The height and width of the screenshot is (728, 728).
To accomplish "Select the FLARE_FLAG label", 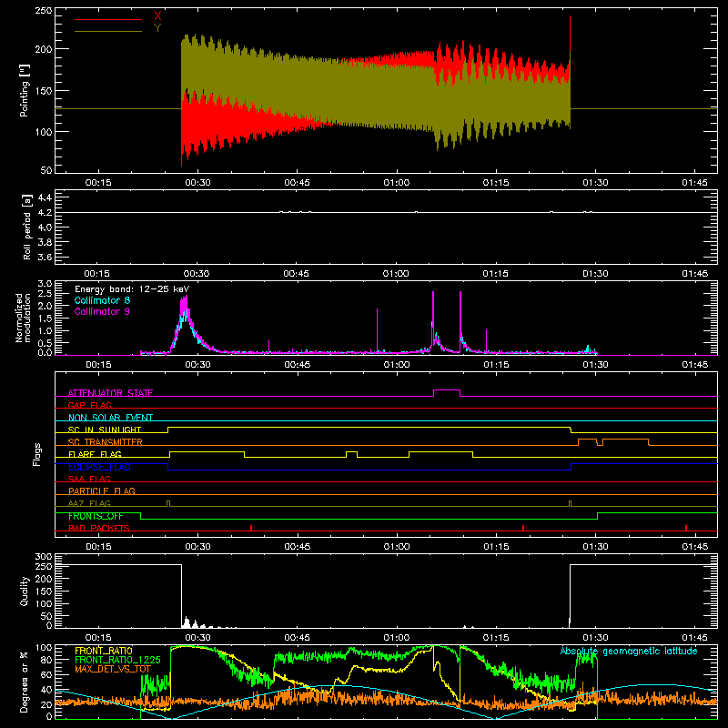I will pos(95,454).
